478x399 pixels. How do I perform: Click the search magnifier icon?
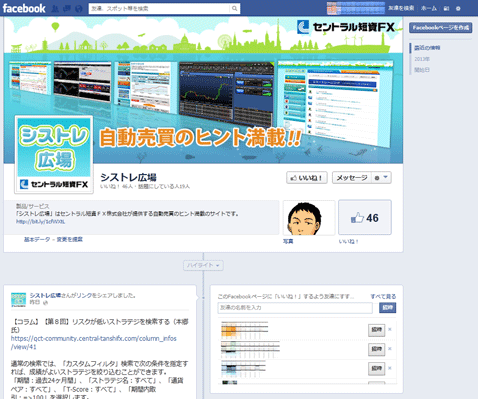click(x=235, y=9)
